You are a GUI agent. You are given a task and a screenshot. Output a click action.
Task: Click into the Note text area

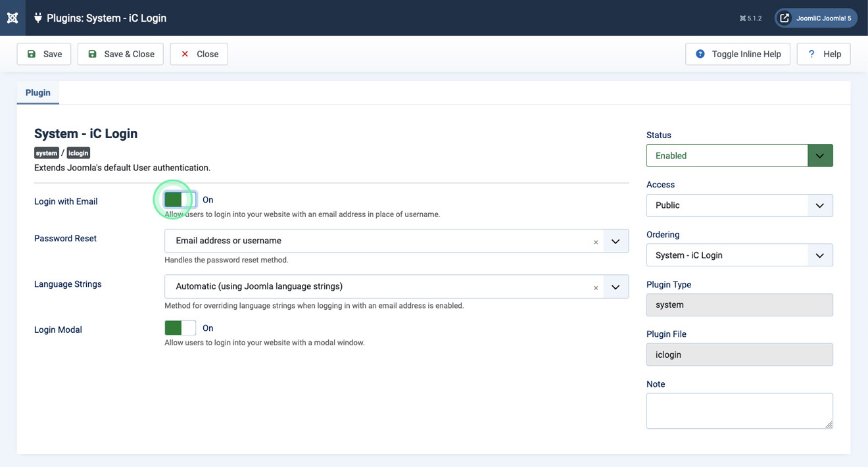click(740, 411)
